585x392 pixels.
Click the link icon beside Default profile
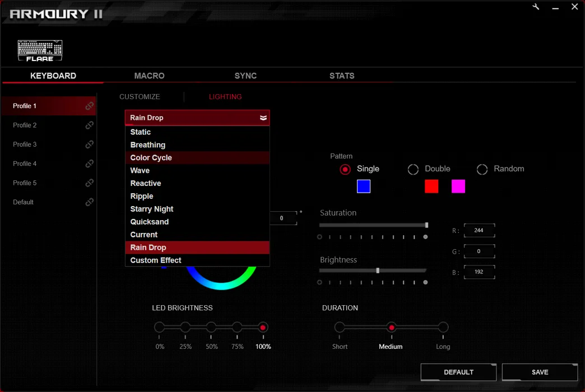(89, 202)
